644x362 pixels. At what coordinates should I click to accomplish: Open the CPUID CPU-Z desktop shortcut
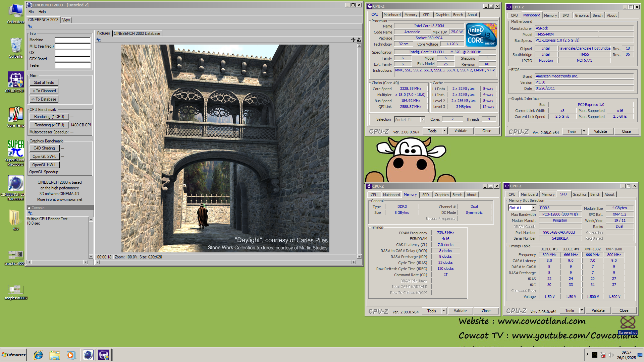[x=15, y=82]
